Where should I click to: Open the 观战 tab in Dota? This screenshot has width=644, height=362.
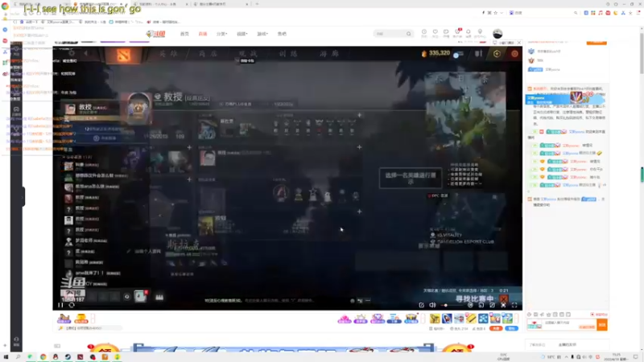(248, 54)
